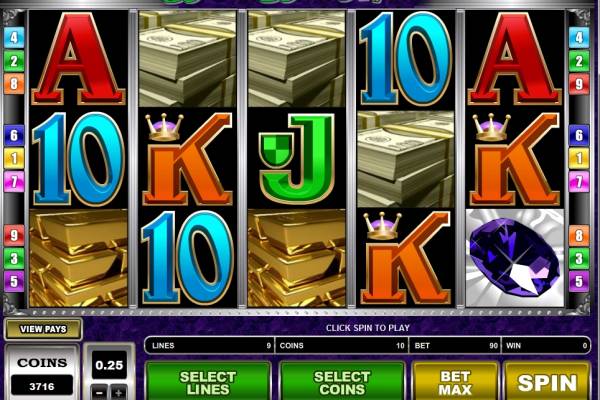Click the gold bars symbol on the first reel
The height and width of the screenshot is (400, 600).
pyautogui.click(x=78, y=258)
